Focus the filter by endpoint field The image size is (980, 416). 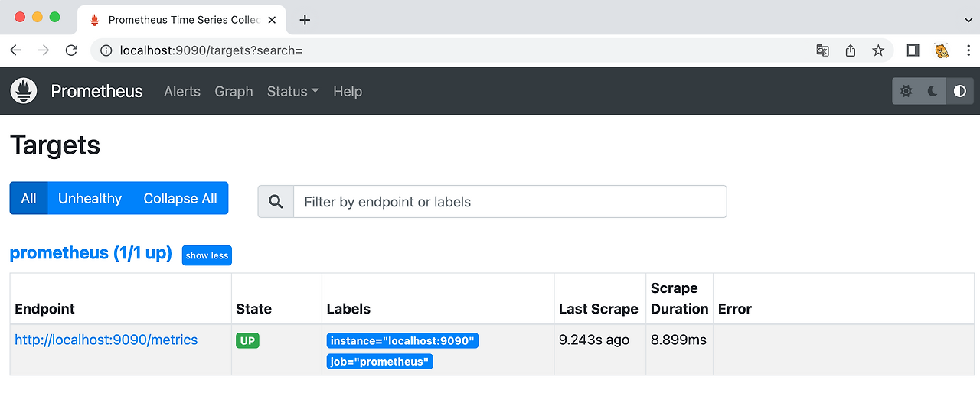coord(509,202)
